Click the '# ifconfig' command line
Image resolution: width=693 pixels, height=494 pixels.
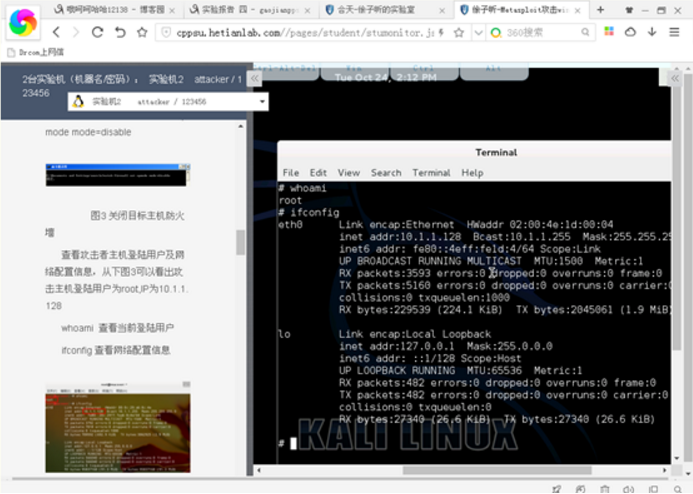[308, 213]
